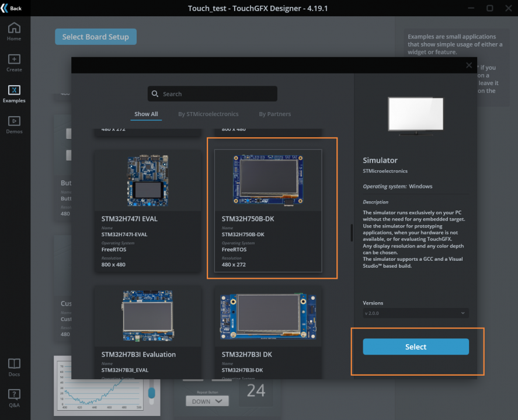518x420 pixels.
Task: Open the DOWN repeat button dropdown
Action: click(207, 401)
